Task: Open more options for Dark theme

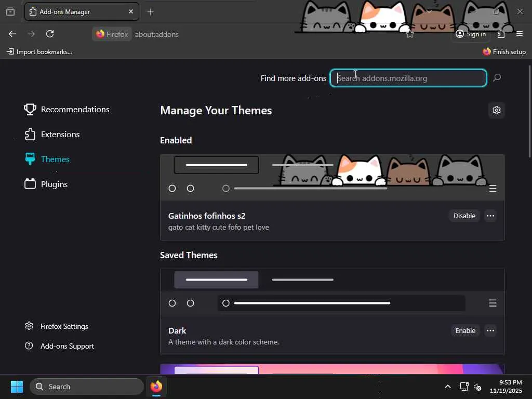Action: 490,330
